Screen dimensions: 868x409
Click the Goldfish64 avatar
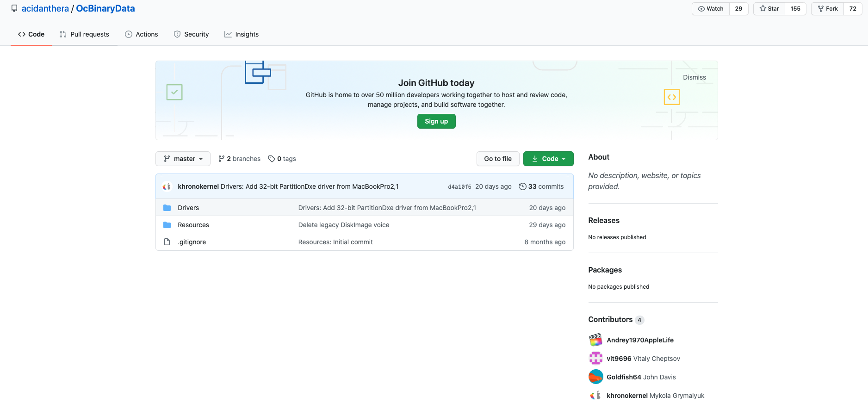[596, 377]
